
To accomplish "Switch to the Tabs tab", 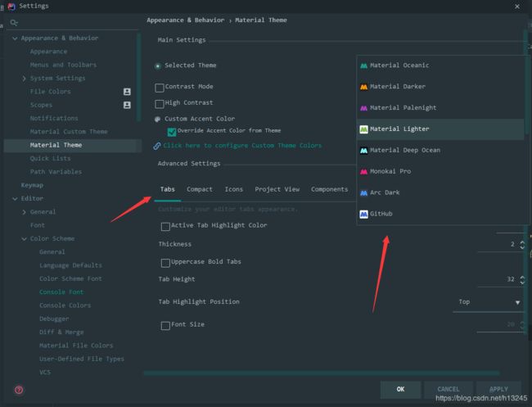I will [x=168, y=189].
